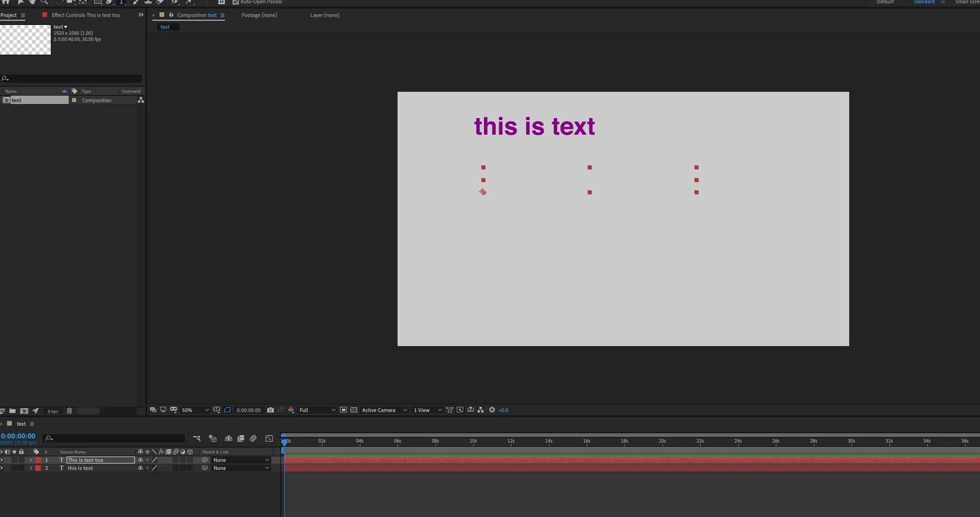Take a snapshot with the camera icon
This screenshot has height=517, width=980.
[x=271, y=410]
